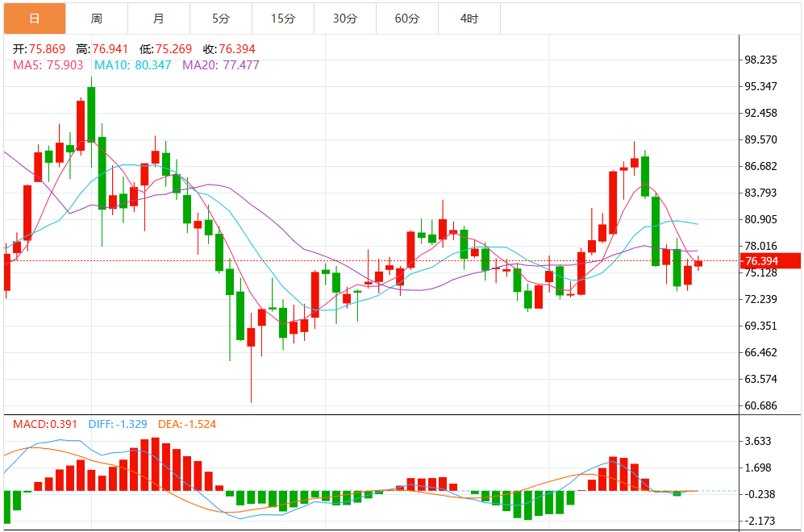
Task: Switch to the 月 monthly tab
Action: tap(159, 19)
